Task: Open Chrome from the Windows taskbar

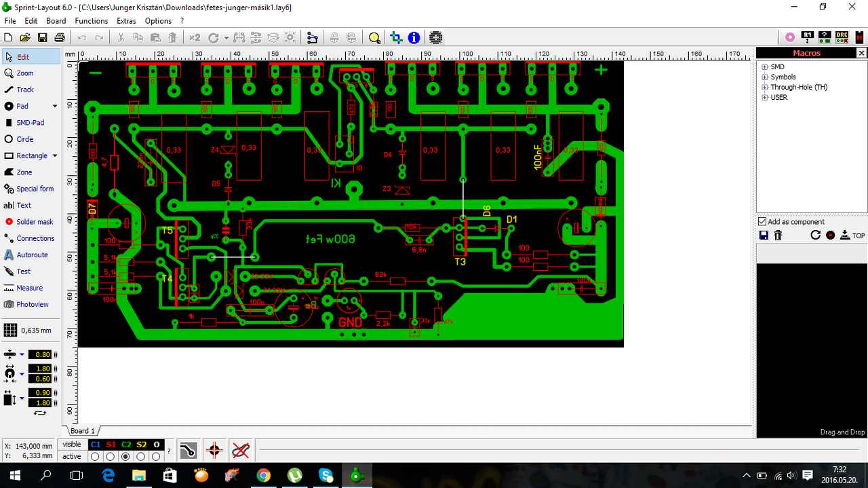Action: coord(264,475)
